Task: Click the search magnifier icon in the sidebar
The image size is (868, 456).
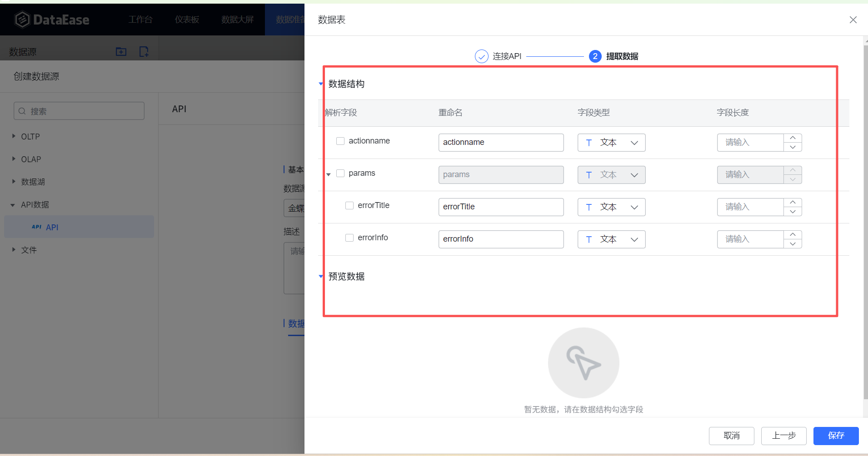Action: (x=22, y=111)
